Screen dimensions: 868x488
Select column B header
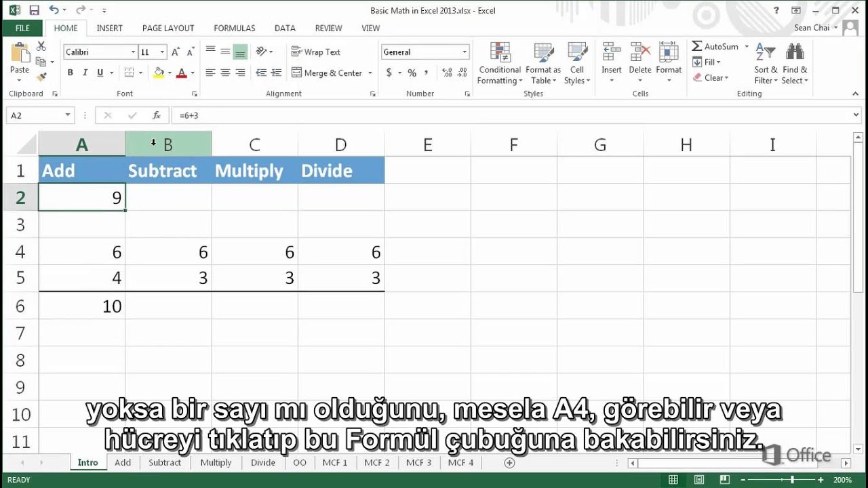[x=168, y=144]
